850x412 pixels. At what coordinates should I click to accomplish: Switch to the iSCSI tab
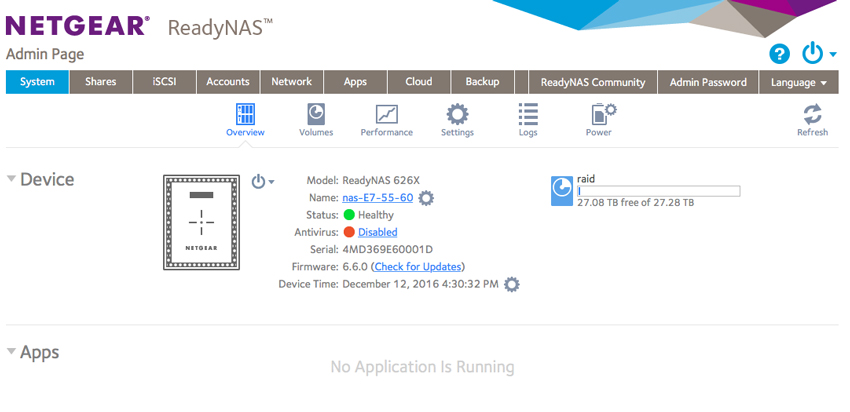(x=164, y=82)
